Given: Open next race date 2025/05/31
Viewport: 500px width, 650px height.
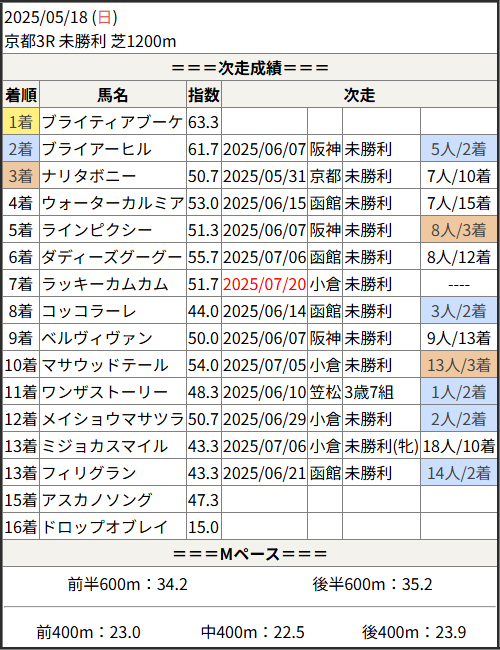Looking at the screenshot, I should [265, 176].
